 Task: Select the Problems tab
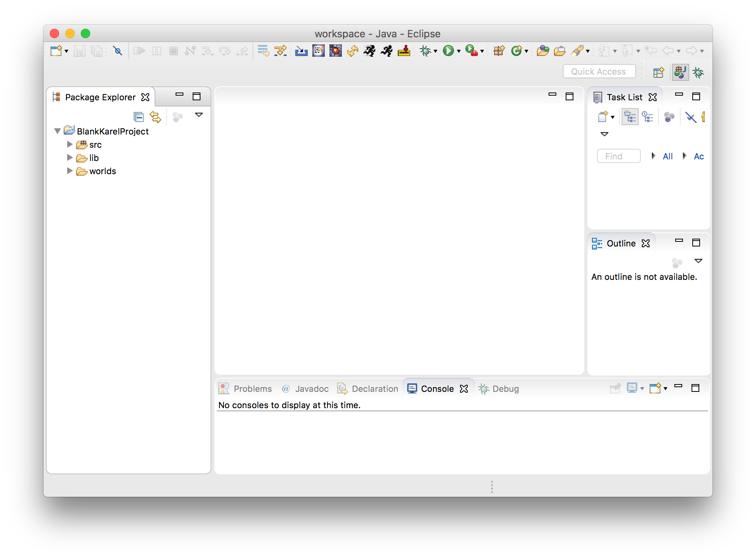246,388
